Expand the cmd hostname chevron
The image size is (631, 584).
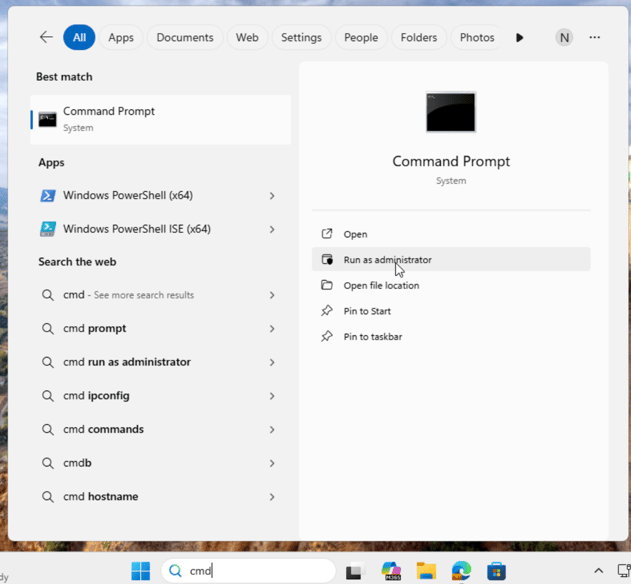[272, 497]
